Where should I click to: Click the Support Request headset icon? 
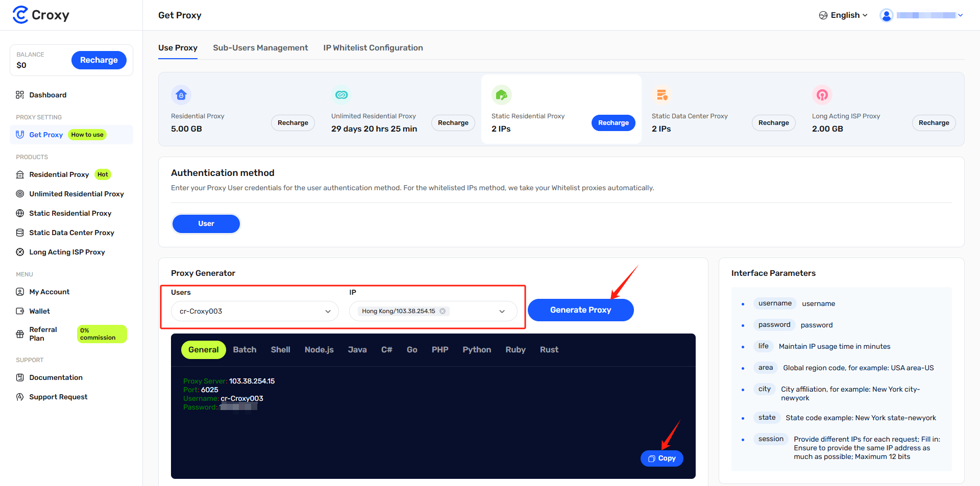click(x=20, y=397)
